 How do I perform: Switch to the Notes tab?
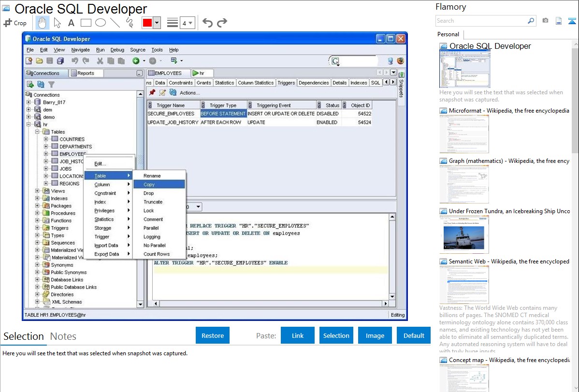[63, 336]
